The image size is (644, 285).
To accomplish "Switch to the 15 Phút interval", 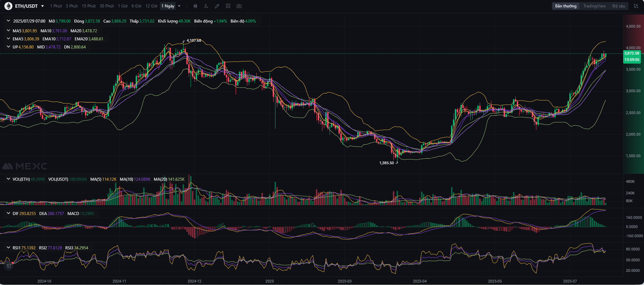I will pyautogui.click(x=89, y=6).
